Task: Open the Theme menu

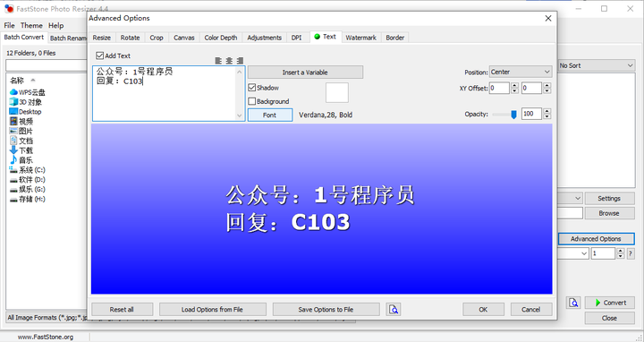Action: pyautogui.click(x=31, y=25)
